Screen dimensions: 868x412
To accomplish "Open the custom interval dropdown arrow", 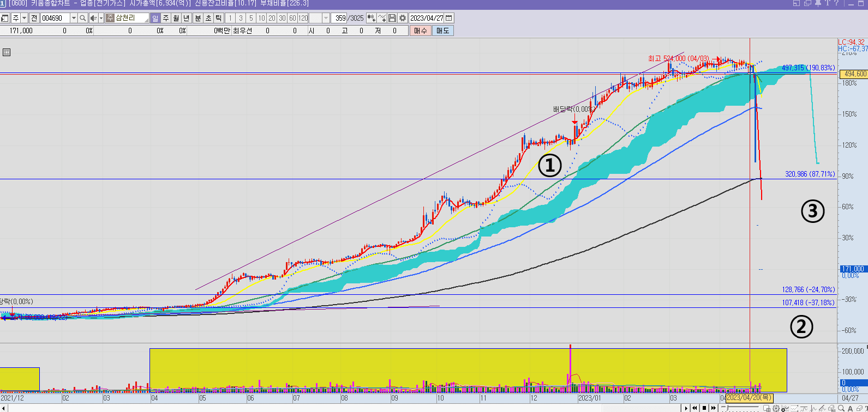I will [x=326, y=18].
